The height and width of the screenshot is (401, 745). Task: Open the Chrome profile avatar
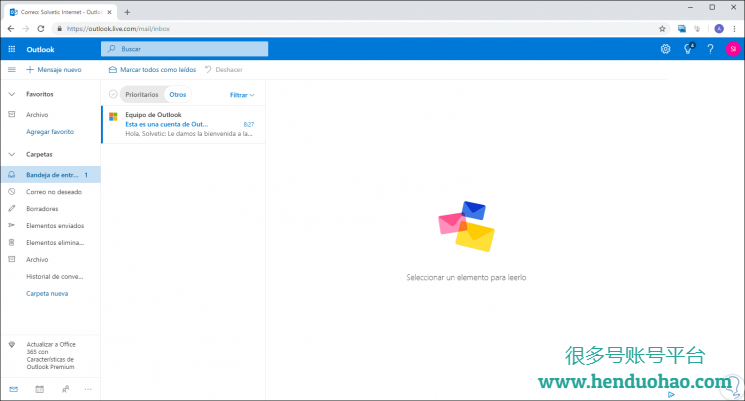719,29
